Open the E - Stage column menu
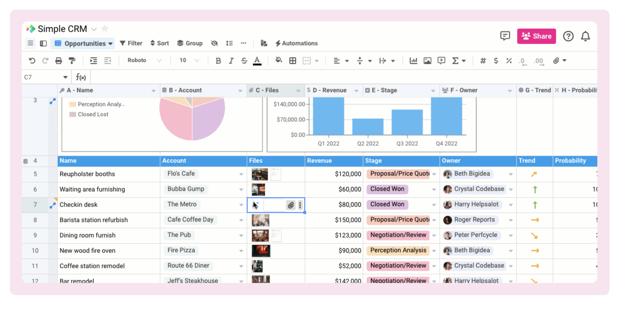 click(x=433, y=91)
